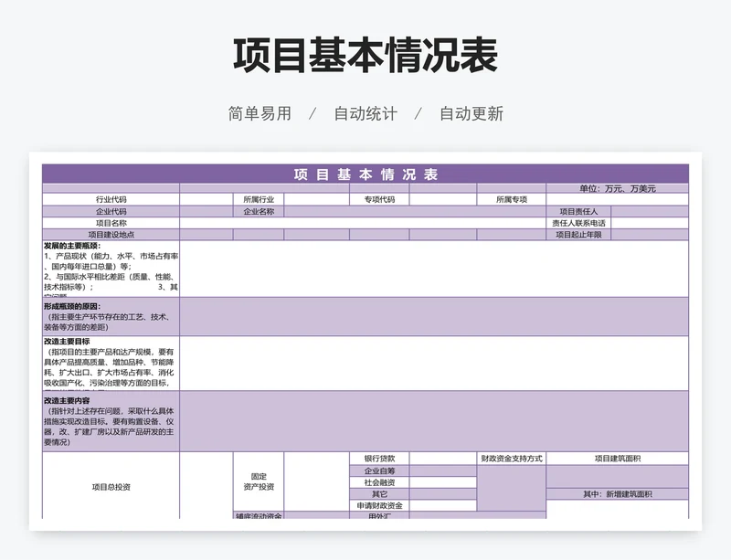Click the 自动更新 subtitle text
This screenshot has width=731, height=560.
click(x=471, y=113)
